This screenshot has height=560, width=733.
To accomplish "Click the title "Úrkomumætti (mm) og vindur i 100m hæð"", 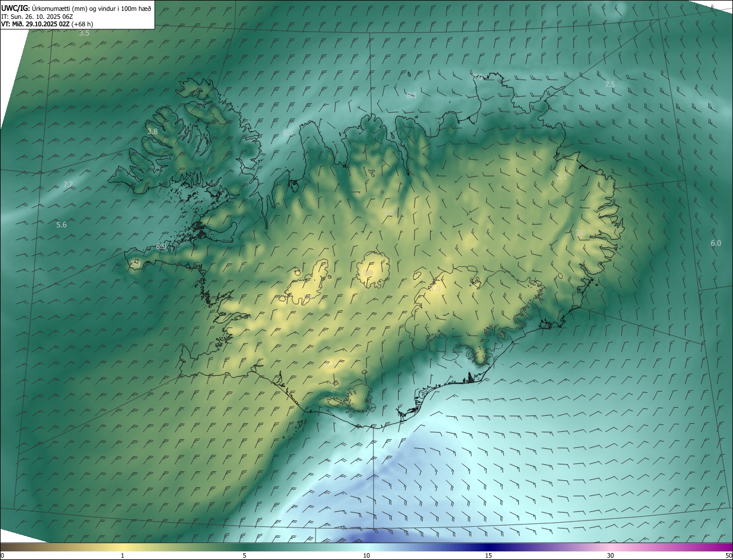I will [x=92, y=8].
